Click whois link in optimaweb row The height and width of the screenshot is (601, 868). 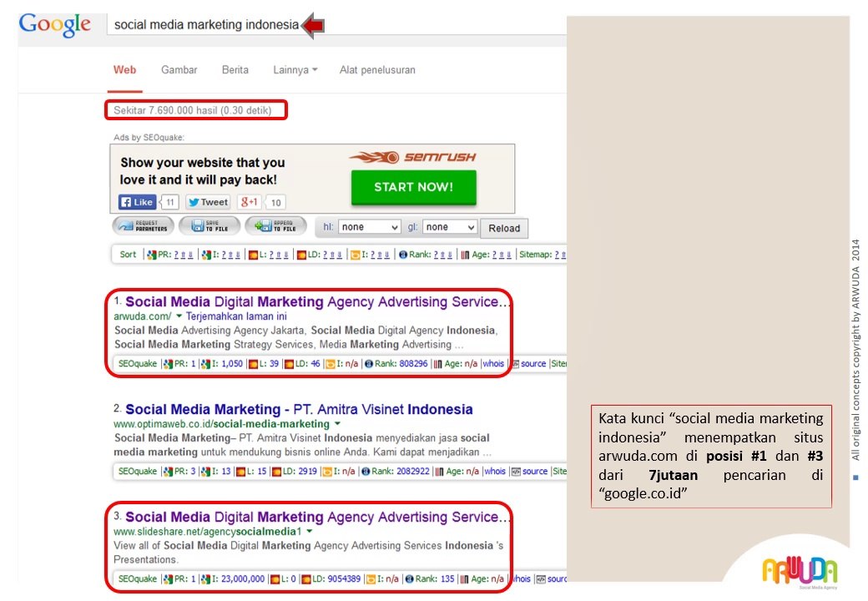(495, 472)
